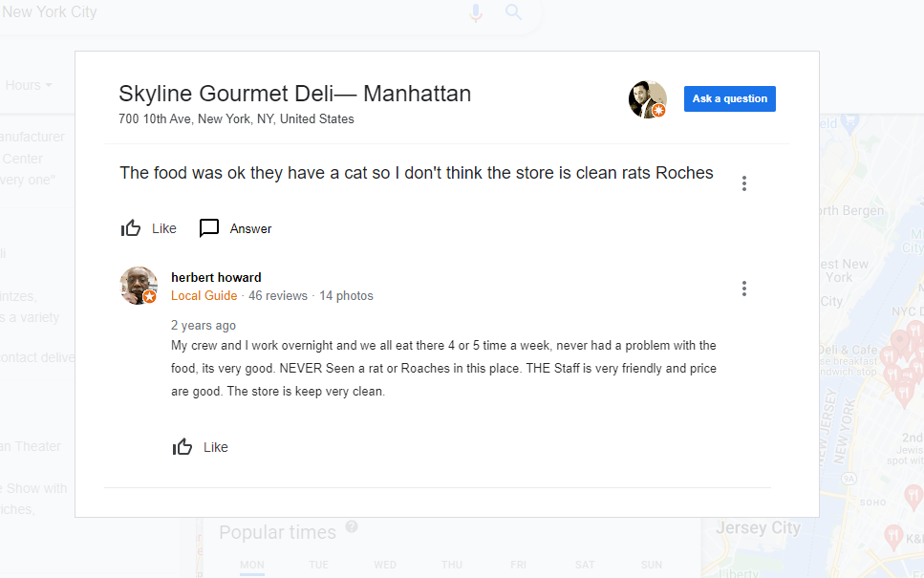
Task: Click the magnifier search icon
Action: click(513, 11)
